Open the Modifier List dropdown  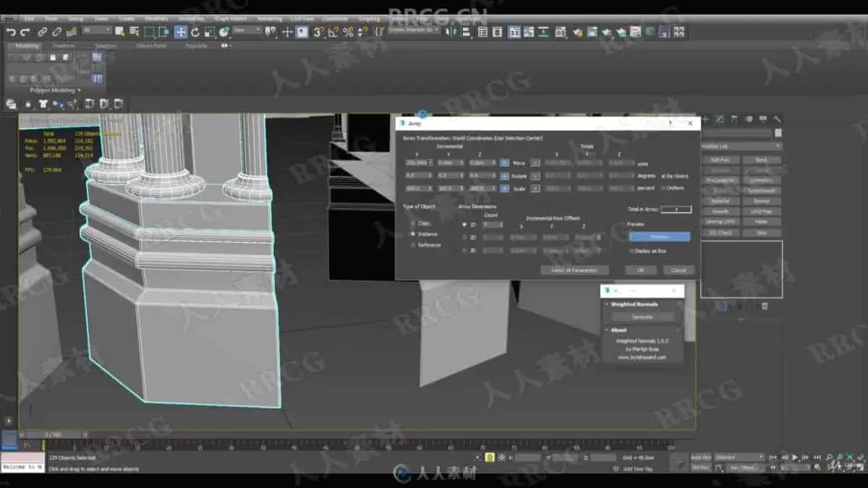point(741,146)
